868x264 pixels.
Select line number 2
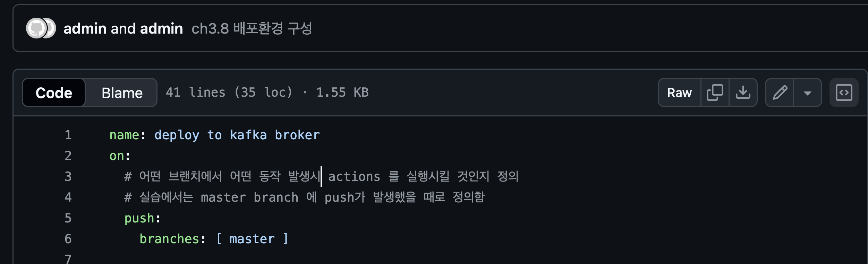(68, 156)
